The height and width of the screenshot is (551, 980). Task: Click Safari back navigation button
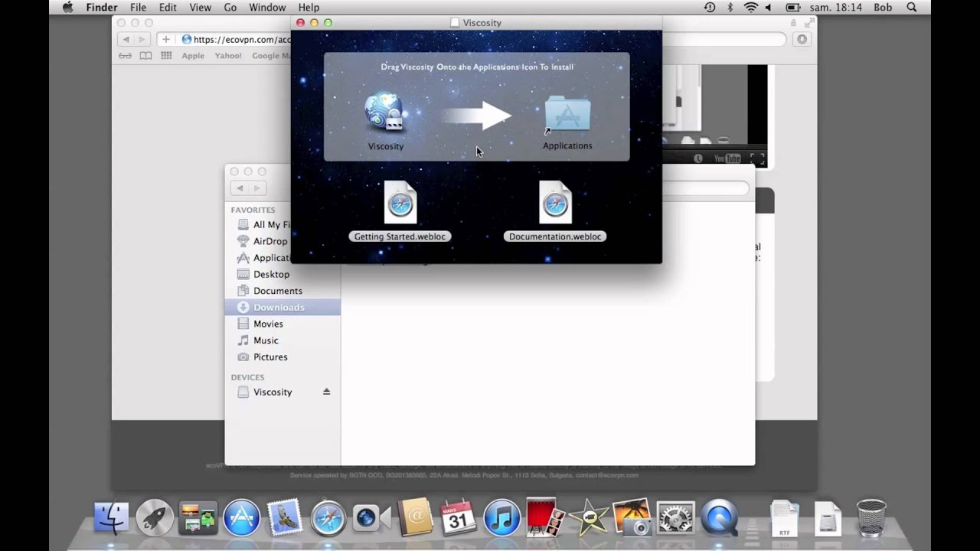click(126, 39)
